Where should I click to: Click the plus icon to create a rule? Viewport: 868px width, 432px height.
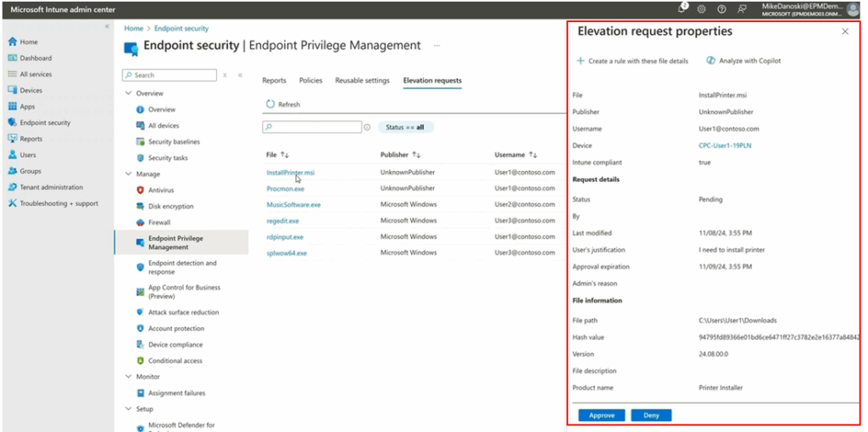[581, 61]
